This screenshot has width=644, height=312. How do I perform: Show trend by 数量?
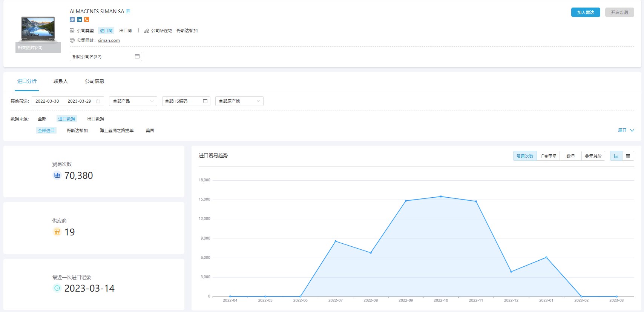(x=570, y=156)
